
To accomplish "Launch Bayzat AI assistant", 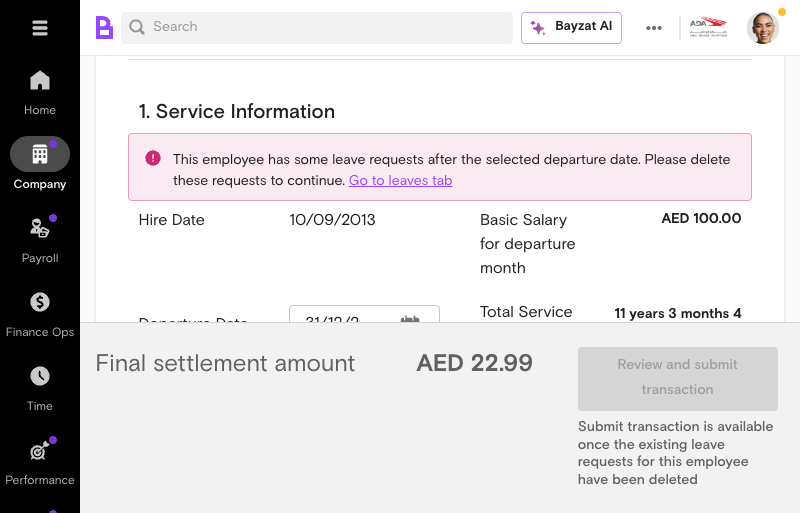I will 571,28.
